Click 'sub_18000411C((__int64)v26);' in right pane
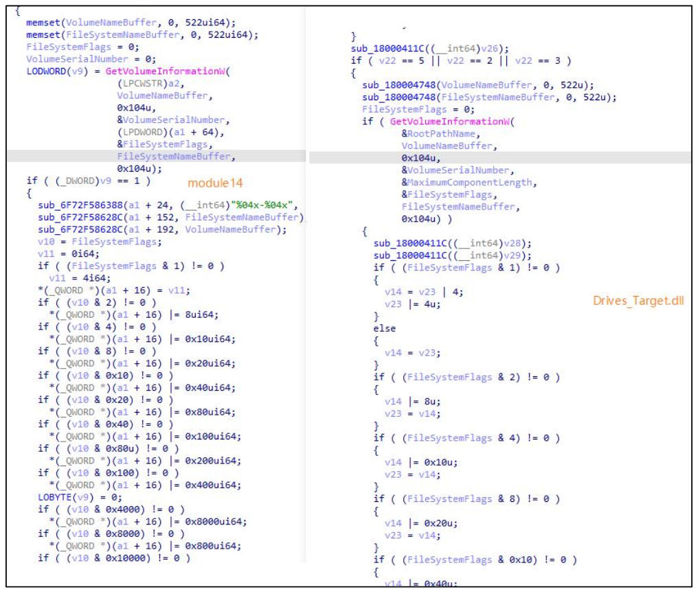 (430, 49)
